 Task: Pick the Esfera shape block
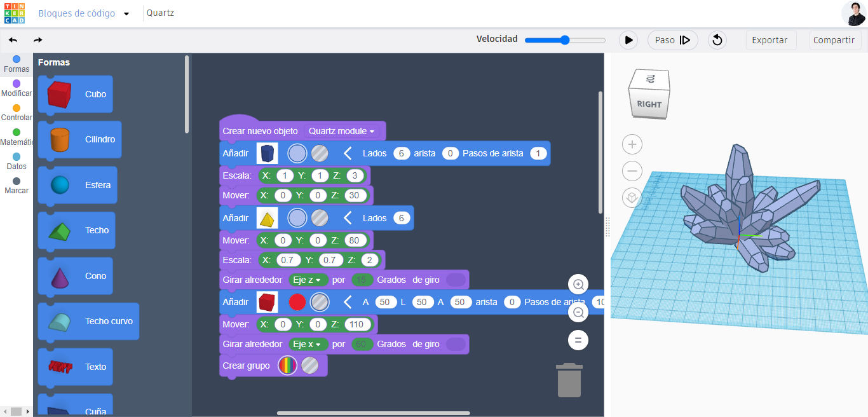tap(78, 185)
